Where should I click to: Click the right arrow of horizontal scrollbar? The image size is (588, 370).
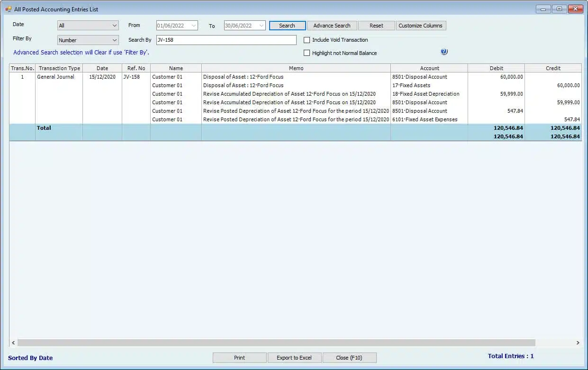click(x=578, y=343)
